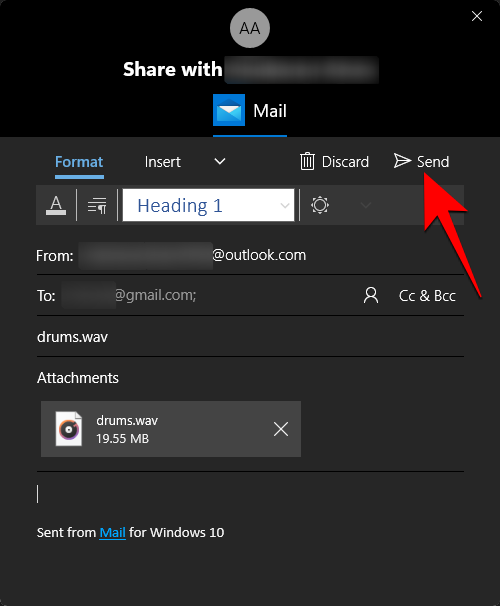Edit the drums.wav subject line
The image size is (500, 606).
(x=250, y=337)
